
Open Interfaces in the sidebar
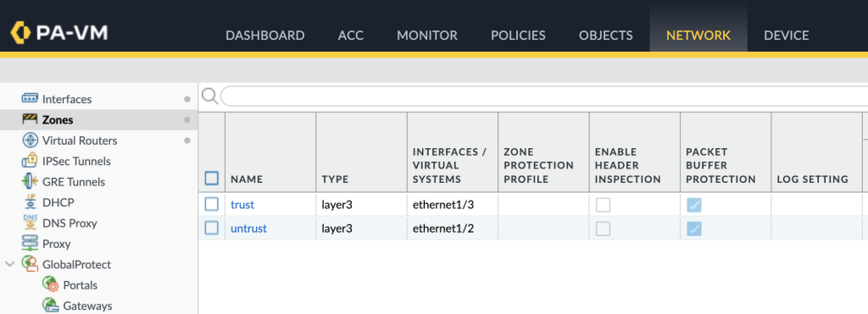(x=67, y=100)
